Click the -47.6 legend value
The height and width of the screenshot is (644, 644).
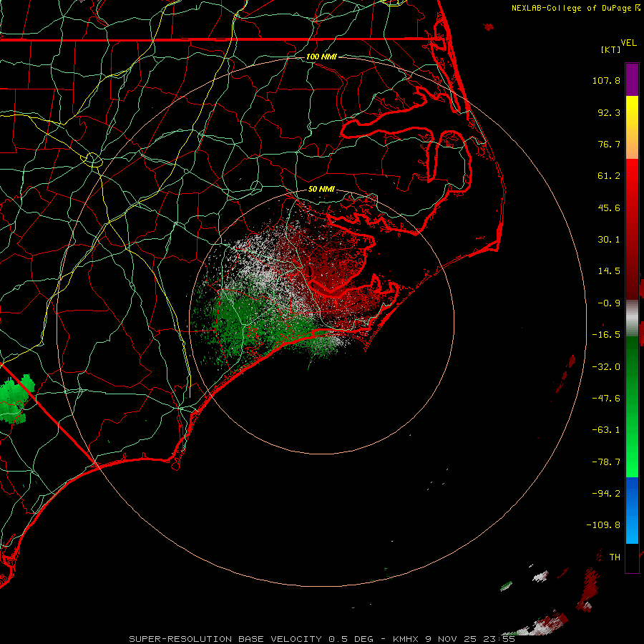click(606, 399)
